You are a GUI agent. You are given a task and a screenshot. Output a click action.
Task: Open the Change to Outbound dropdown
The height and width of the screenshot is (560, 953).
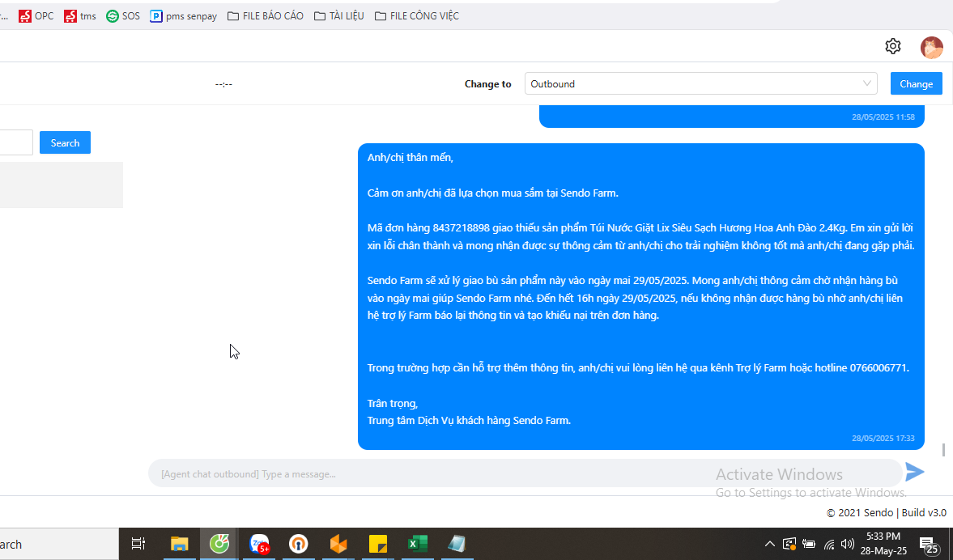700,84
